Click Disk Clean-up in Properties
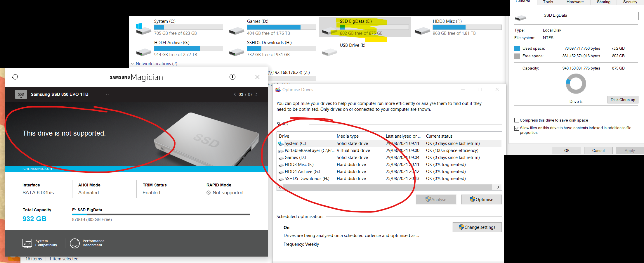The image size is (644, 263). 623,100
